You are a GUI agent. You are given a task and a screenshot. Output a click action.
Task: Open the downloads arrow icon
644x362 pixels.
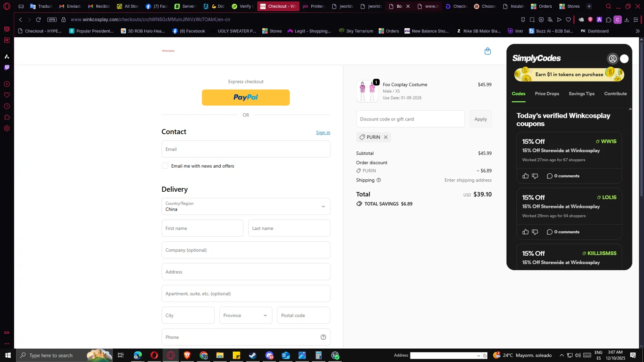click(x=627, y=20)
